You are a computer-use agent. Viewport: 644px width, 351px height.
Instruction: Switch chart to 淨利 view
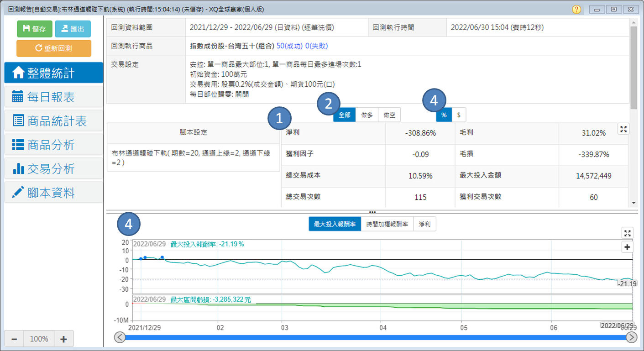424,224
